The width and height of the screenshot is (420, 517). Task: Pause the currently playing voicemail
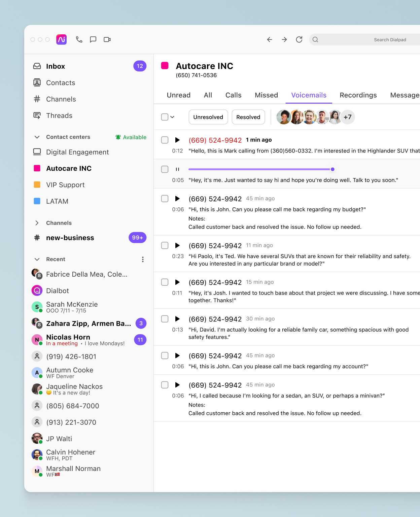tap(177, 169)
